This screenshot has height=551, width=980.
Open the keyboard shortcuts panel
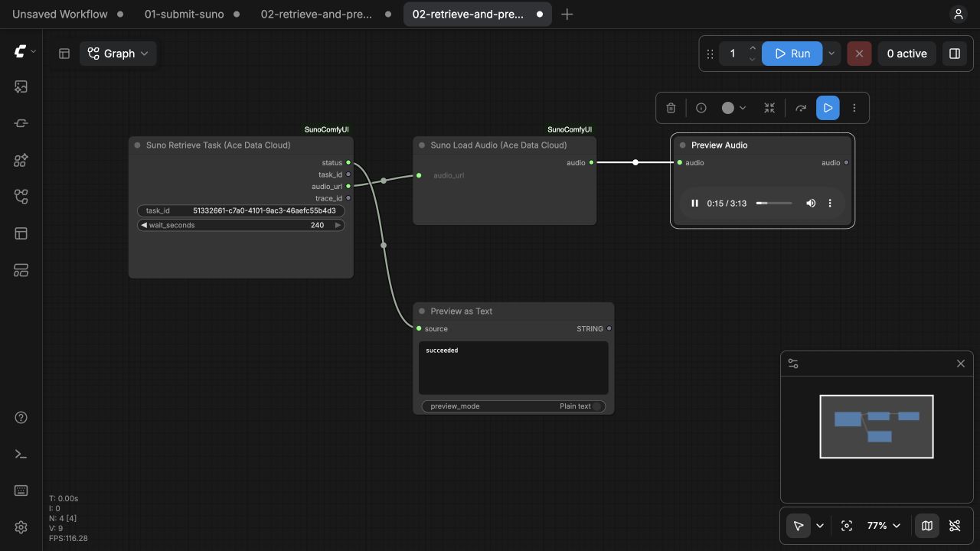coord(21,491)
